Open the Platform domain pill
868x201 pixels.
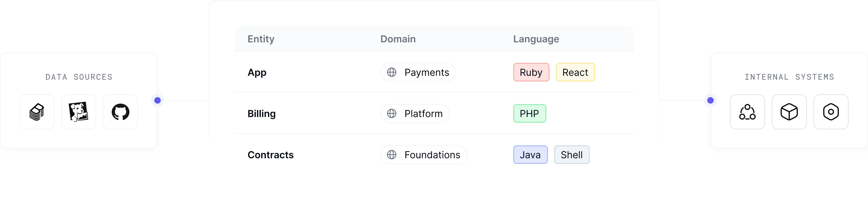[x=415, y=113]
